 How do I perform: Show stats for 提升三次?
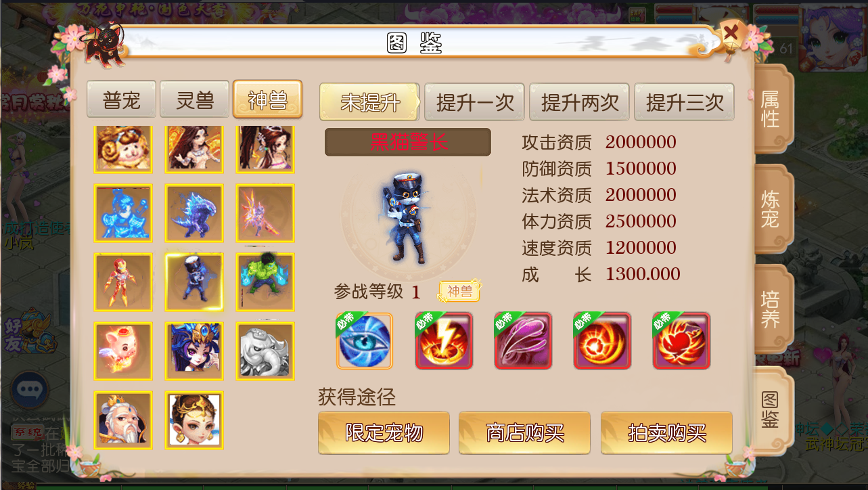point(685,102)
